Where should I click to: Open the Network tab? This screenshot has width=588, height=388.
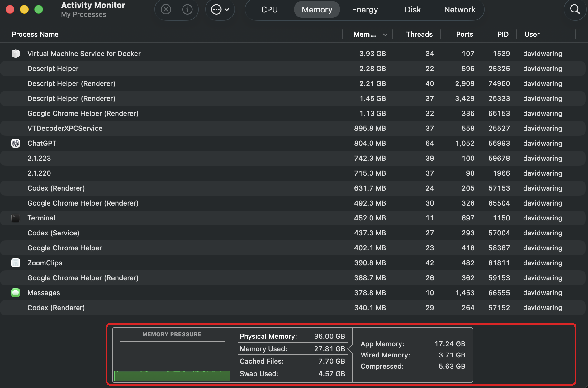460,10
